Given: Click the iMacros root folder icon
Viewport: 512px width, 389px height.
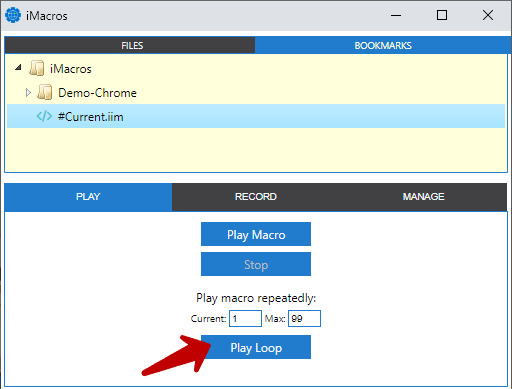Looking at the screenshot, I should point(36,68).
